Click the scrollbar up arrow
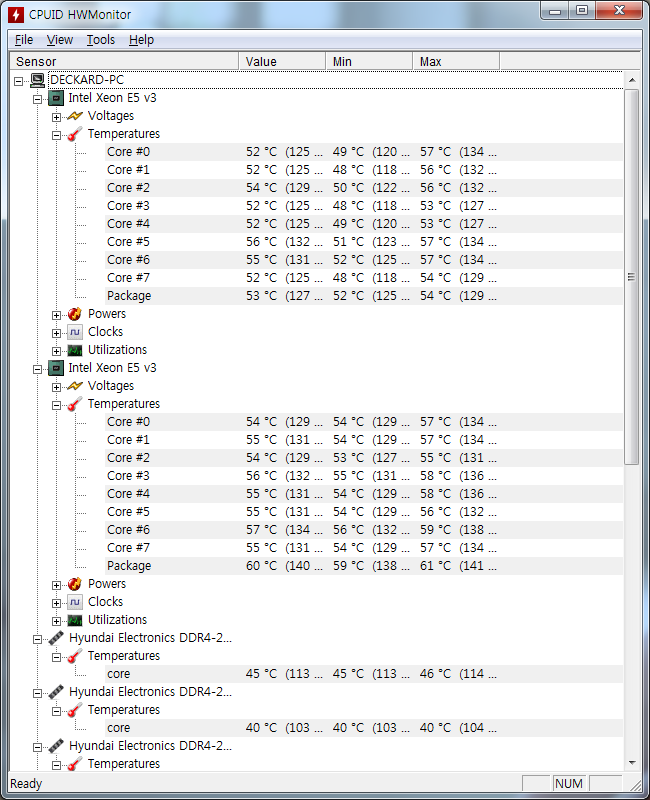650x800 pixels. [632, 80]
